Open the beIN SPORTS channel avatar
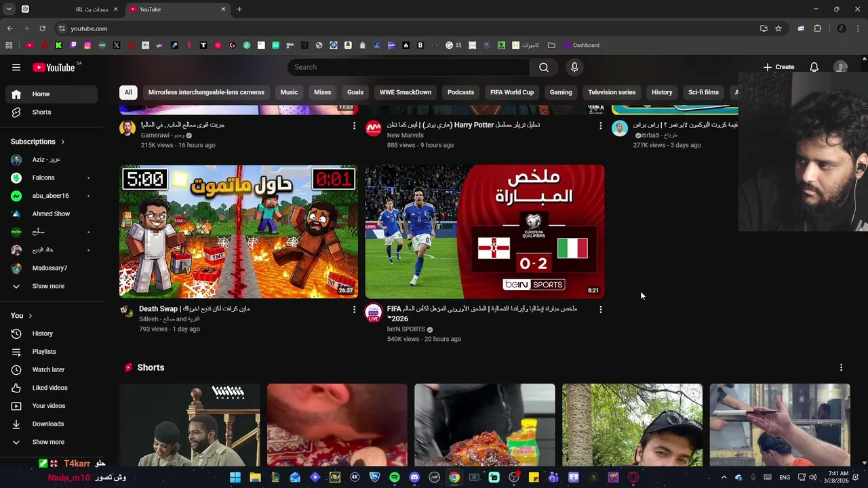 (374, 312)
